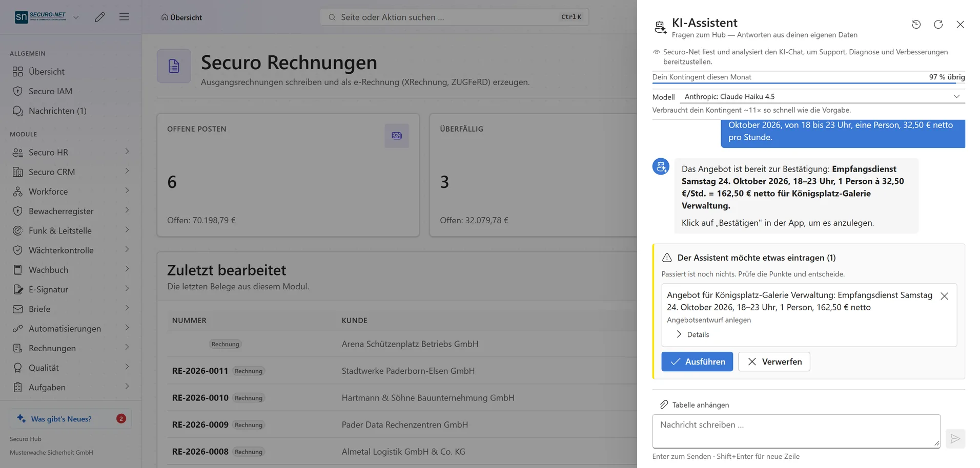Open the Aufgaben module
Screen dimensions: 980x468
(71, 387)
